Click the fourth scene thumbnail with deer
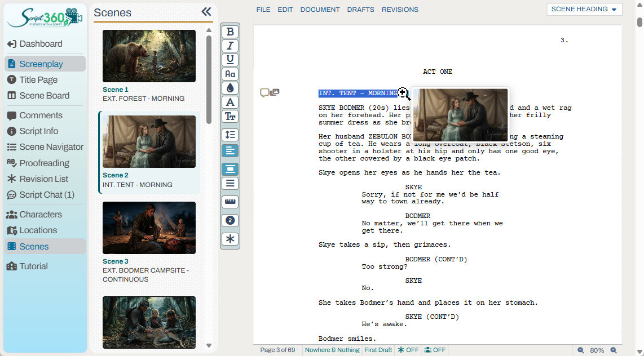Screen dimensions: 644x356 click(x=149, y=322)
